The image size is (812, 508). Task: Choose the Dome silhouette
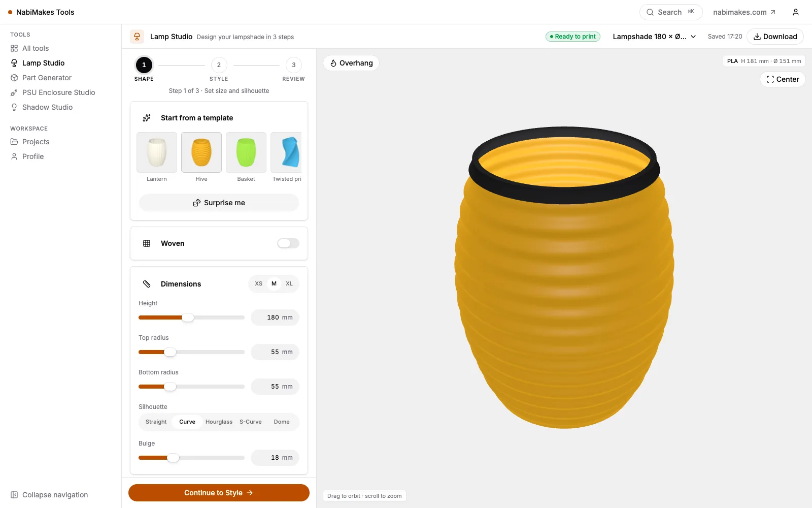(282, 422)
